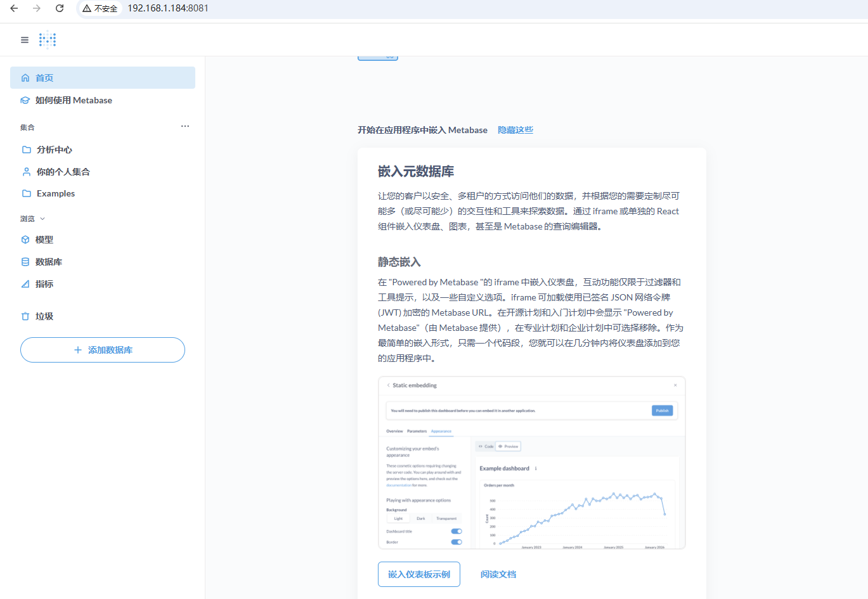Select the Transparent background option
The image size is (868, 599).
point(447,518)
